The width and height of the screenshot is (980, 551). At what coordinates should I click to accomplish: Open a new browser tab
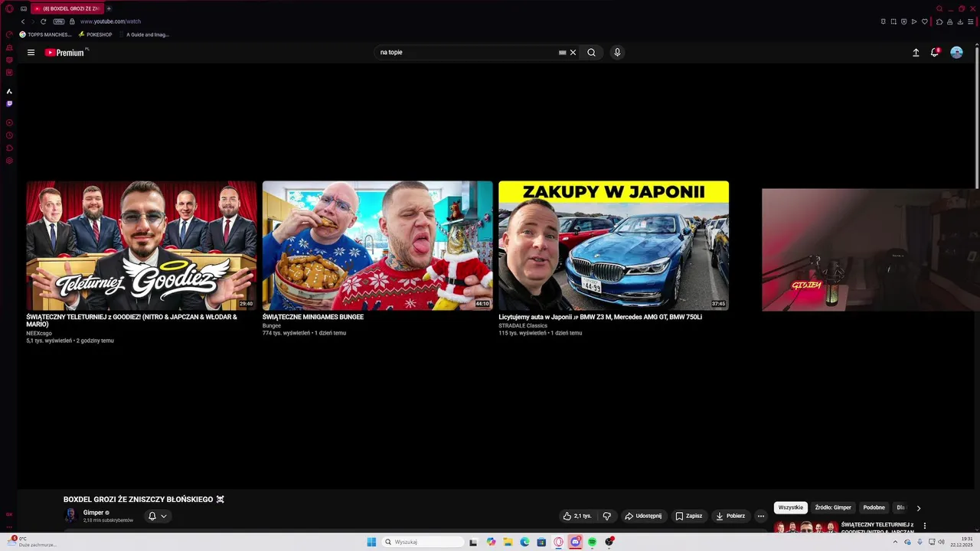pyautogui.click(x=109, y=8)
